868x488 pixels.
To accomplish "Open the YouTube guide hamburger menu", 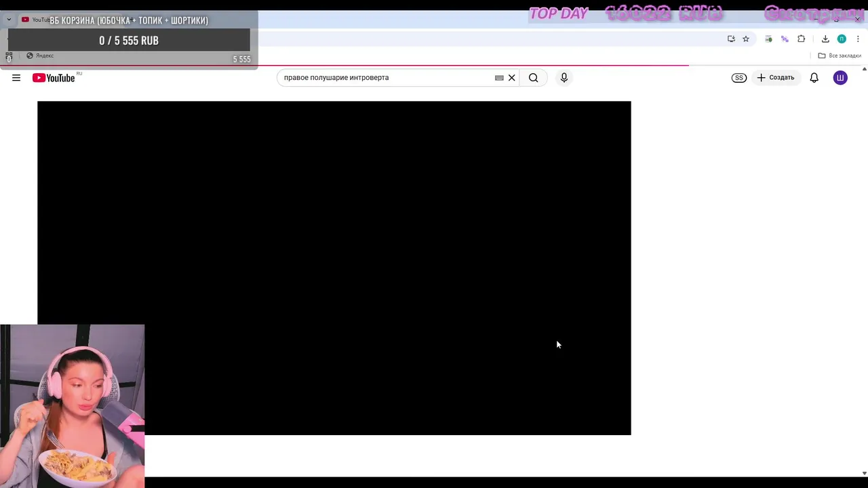I will pos(16,78).
